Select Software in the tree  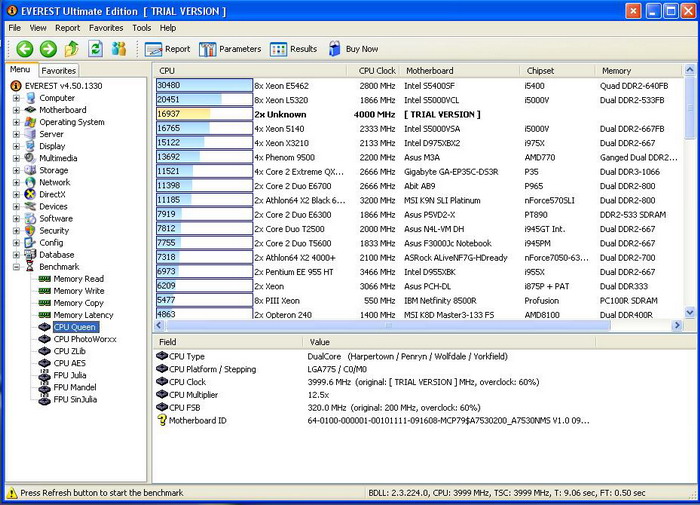coord(56,218)
